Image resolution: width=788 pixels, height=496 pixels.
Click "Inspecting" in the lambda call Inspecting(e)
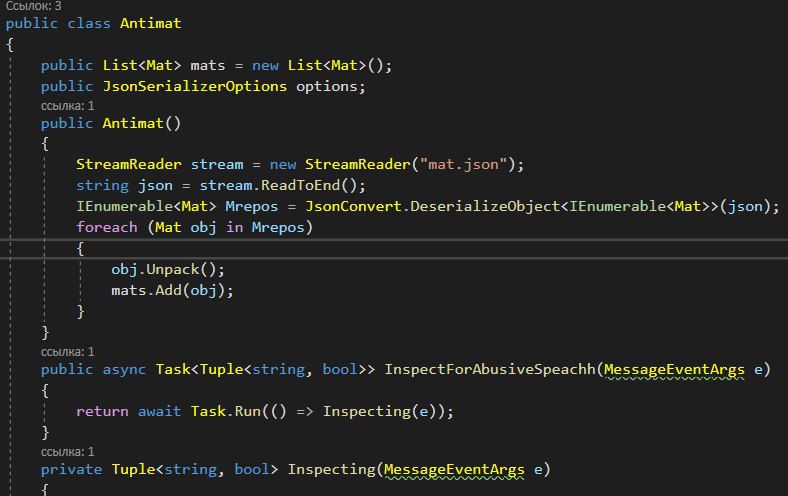[367, 411]
